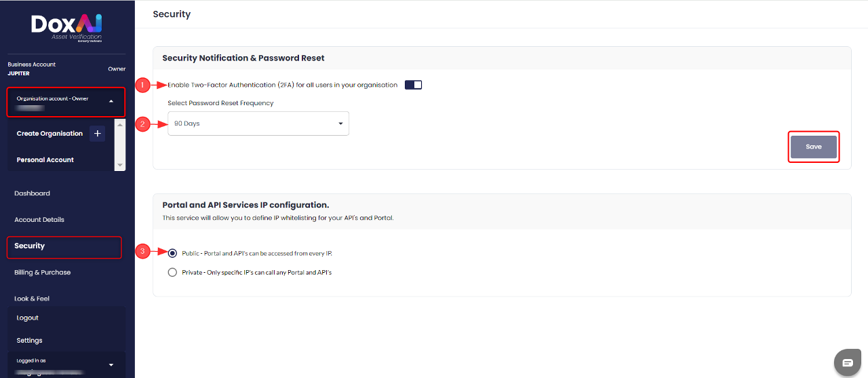Select the Public IP access radio button

[x=172, y=253]
